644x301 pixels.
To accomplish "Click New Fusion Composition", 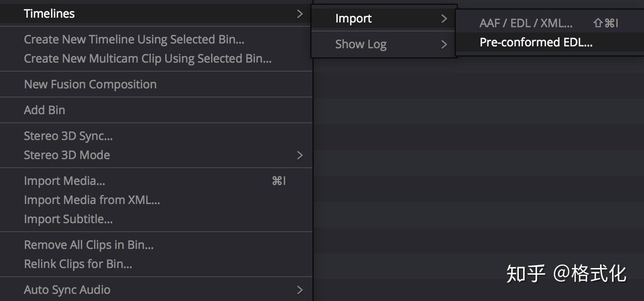I will (x=90, y=85).
